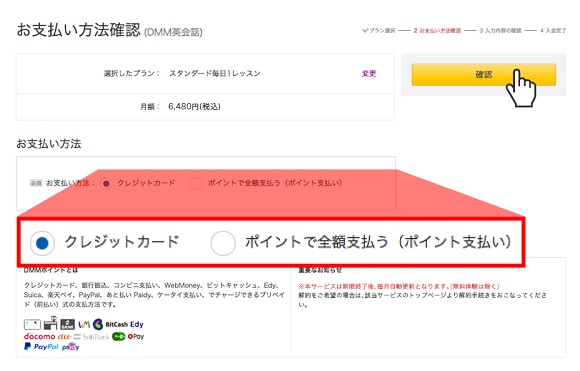
Task: Click the red auto-renewal notice text
Action: [399, 286]
